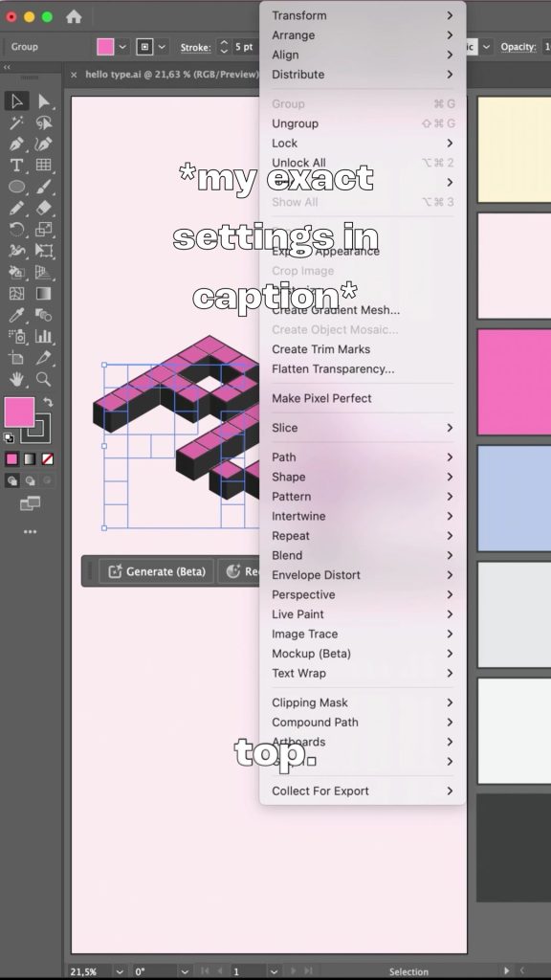Open fill color dropdown in control bar
Viewport: 551px width, 980px height.
[122, 47]
